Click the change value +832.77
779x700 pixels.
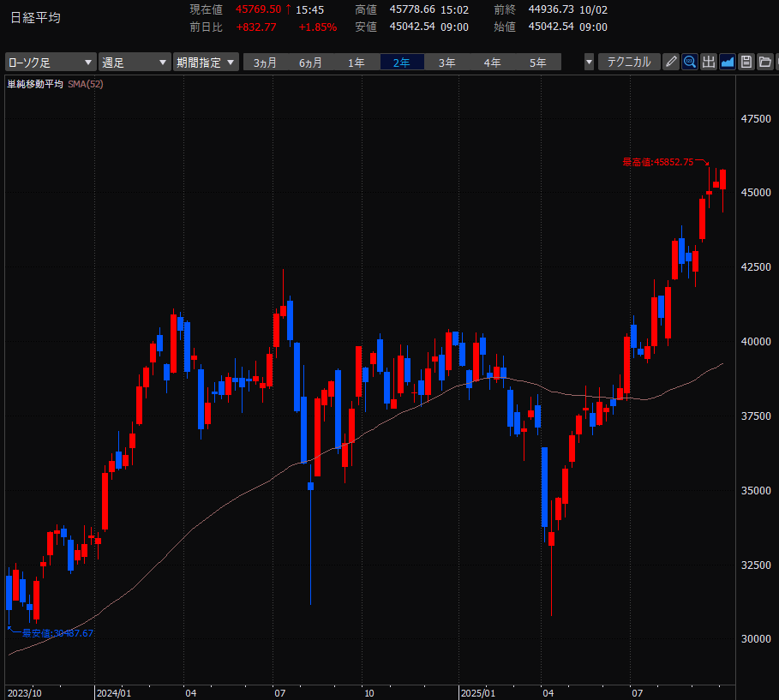(x=256, y=27)
